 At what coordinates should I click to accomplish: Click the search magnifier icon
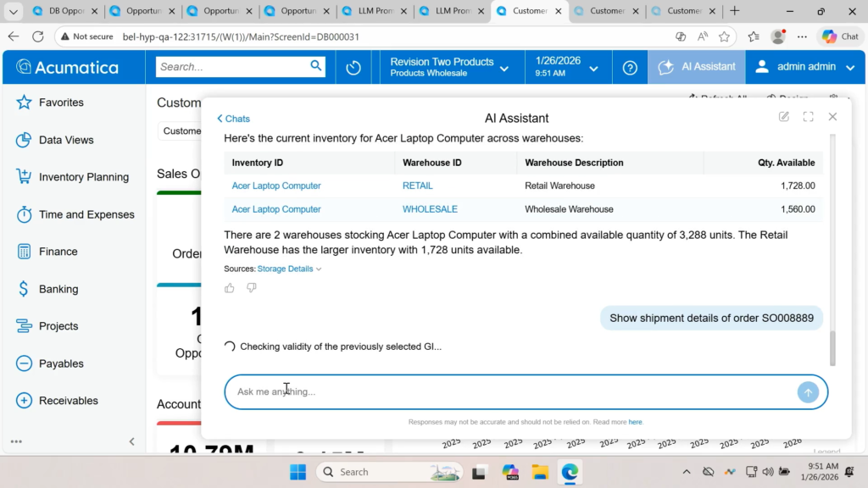316,66
